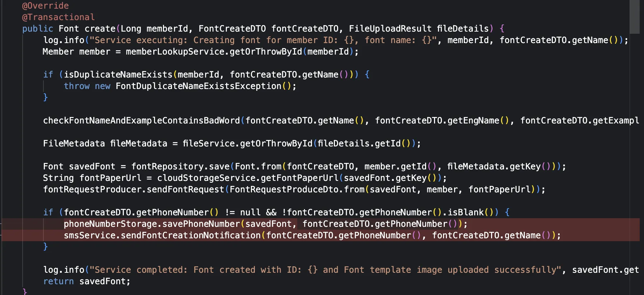Viewport: 644px width, 295px height.
Task: Click the isDuplicateNameExists method call
Action: click(118, 75)
